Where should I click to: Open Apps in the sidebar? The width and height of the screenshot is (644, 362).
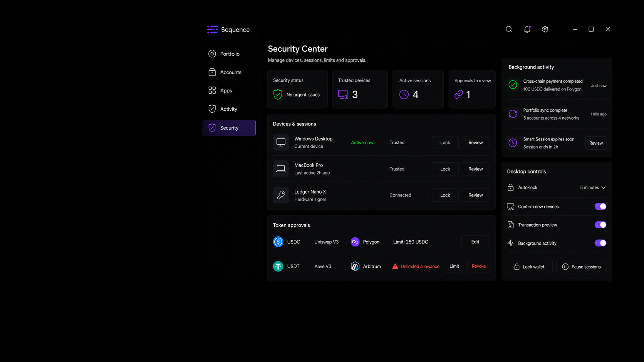tap(229, 91)
